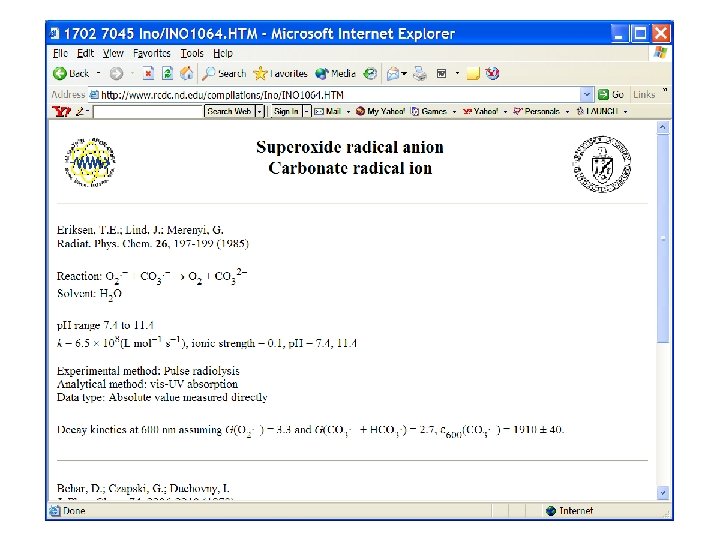Click the Links toolbar label
Image resolution: width=720 pixels, height=540 pixels.
point(644,95)
